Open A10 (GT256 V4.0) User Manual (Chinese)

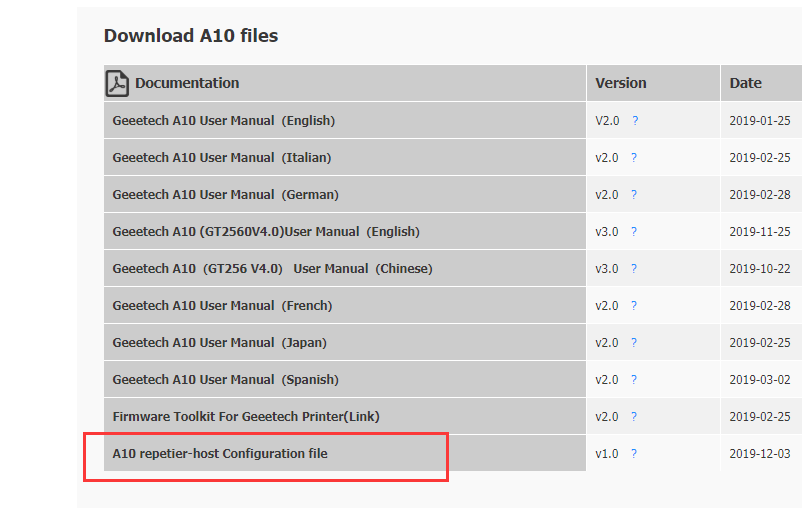[x=272, y=269]
